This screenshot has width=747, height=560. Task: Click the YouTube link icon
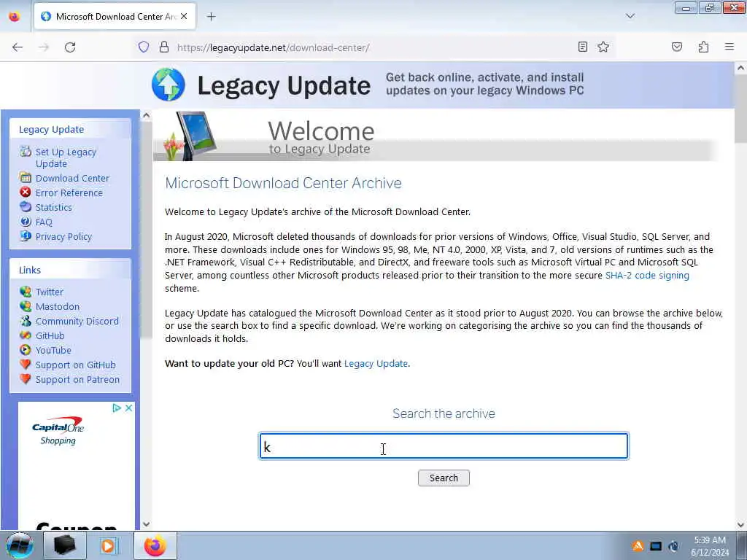click(x=26, y=350)
